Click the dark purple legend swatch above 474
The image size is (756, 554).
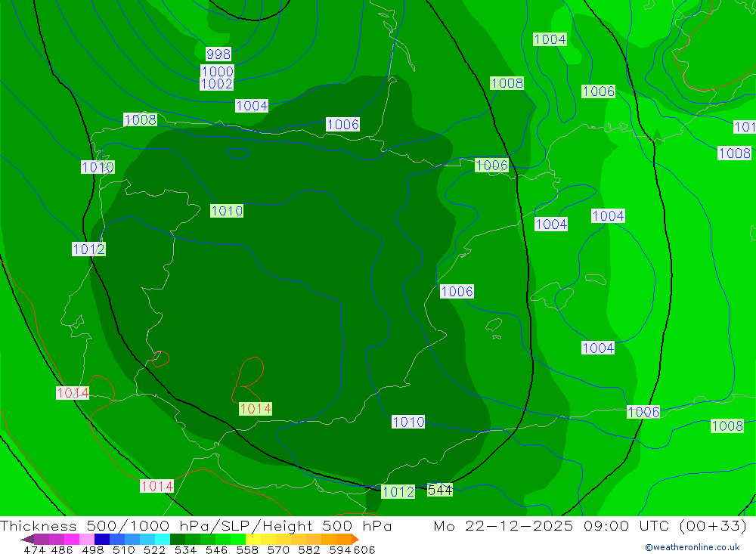coord(42,539)
